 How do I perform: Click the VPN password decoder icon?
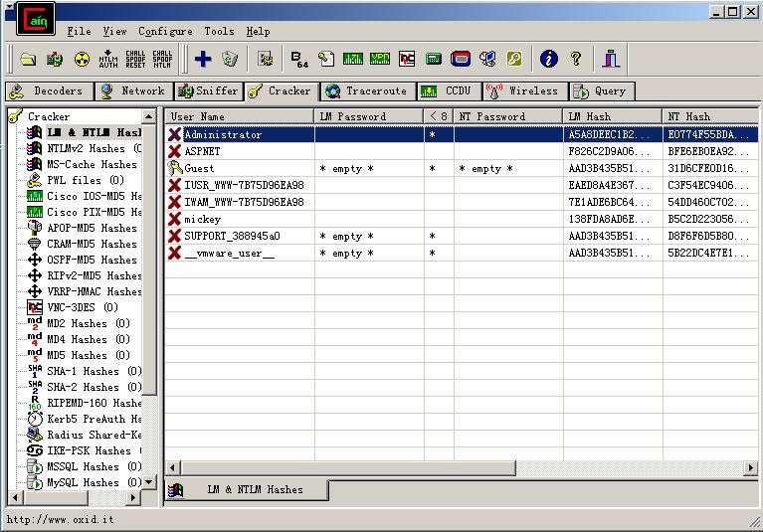pyautogui.click(x=380, y=60)
